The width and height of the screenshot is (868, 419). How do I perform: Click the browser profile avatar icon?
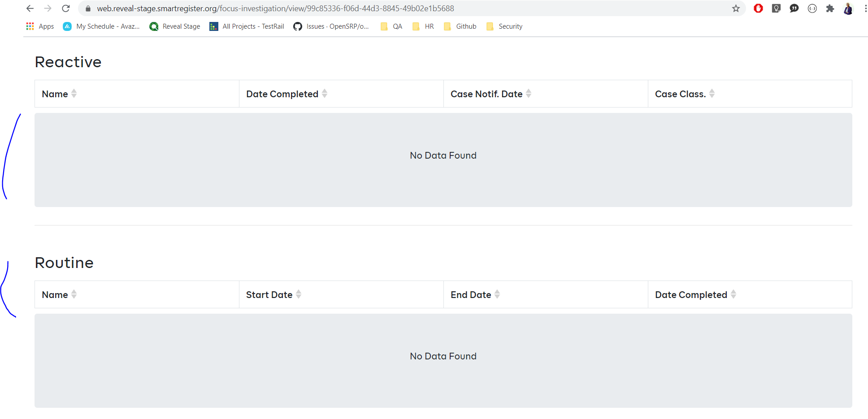coord(848,8)
